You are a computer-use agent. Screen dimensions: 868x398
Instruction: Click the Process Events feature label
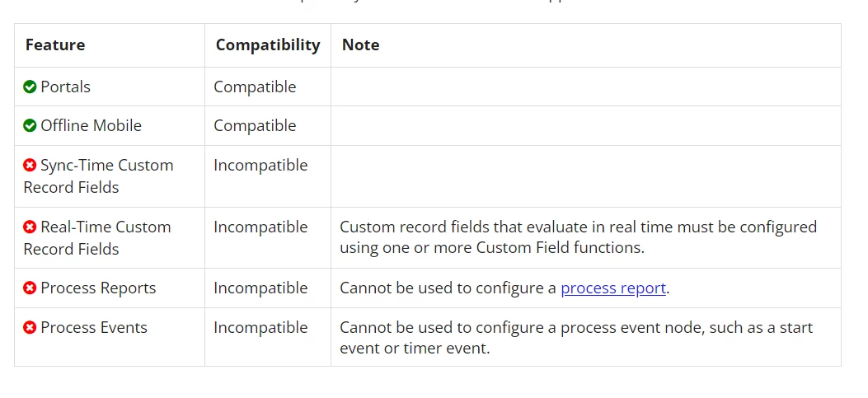(93, 328)
